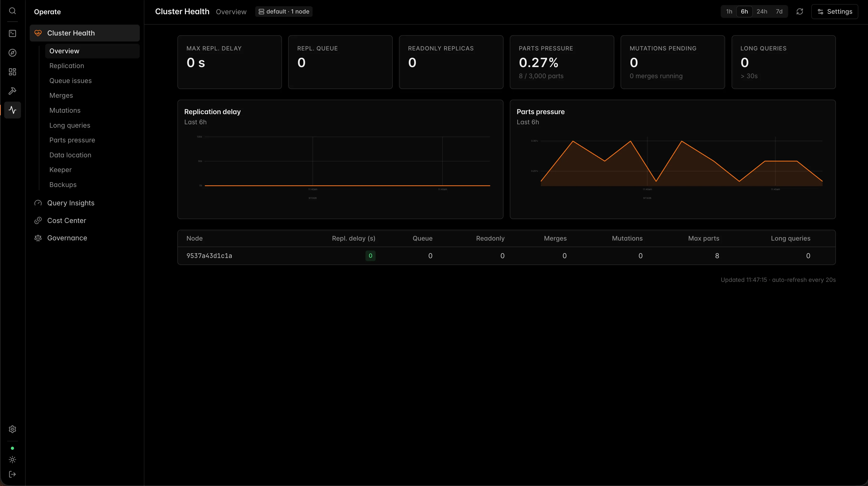
Task: Click the Parts Pressure 0.27% card
Action: [x=562, y=62]
